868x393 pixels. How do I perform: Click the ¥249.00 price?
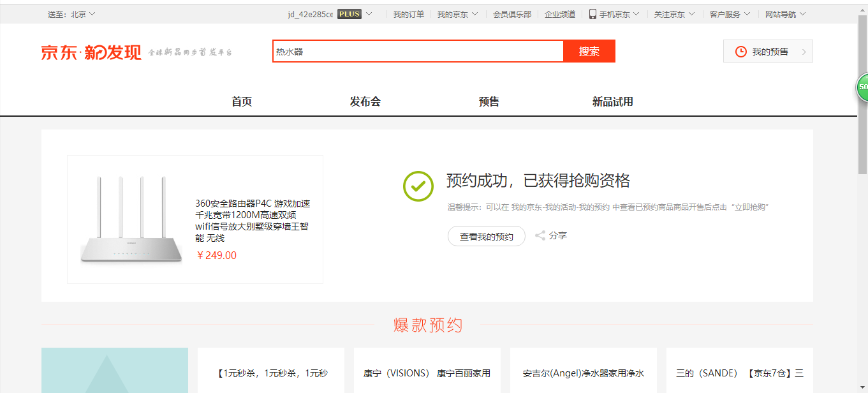pos(216,255)
